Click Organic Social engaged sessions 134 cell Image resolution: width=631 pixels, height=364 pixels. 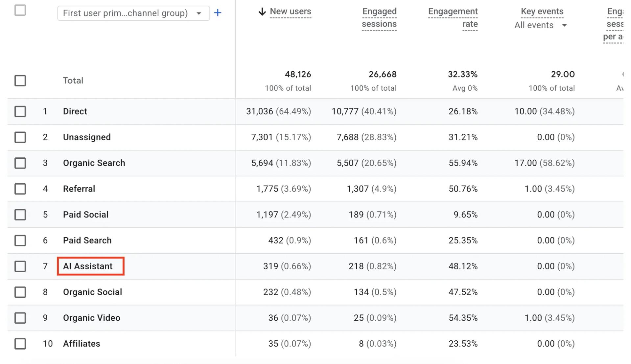(375, 292)
